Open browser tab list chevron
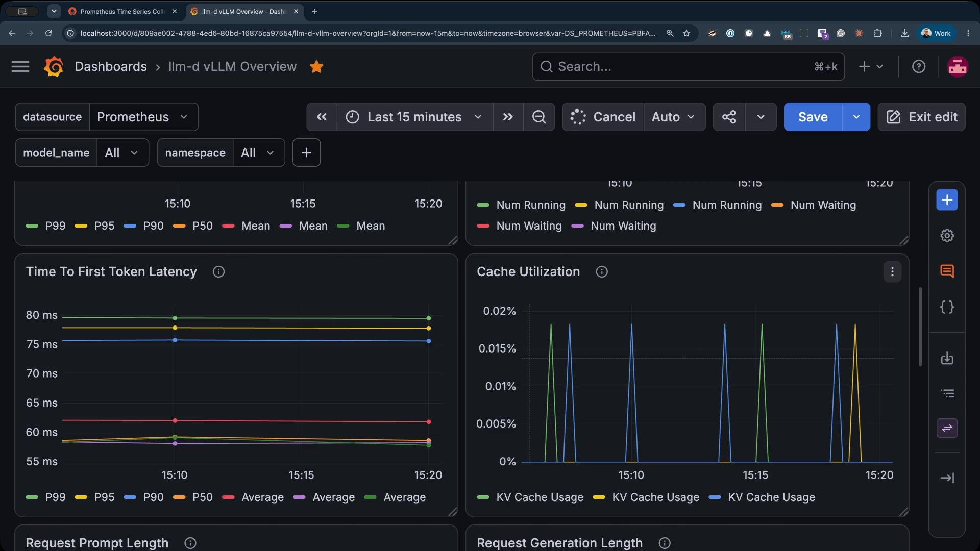Screen dimensions: 980x551 pos(54,11)
